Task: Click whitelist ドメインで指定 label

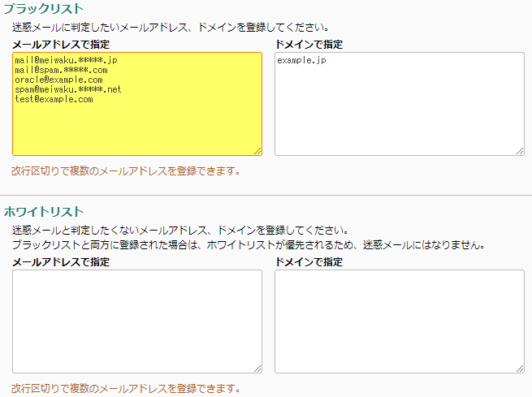Action: click(x=309, y=262)
